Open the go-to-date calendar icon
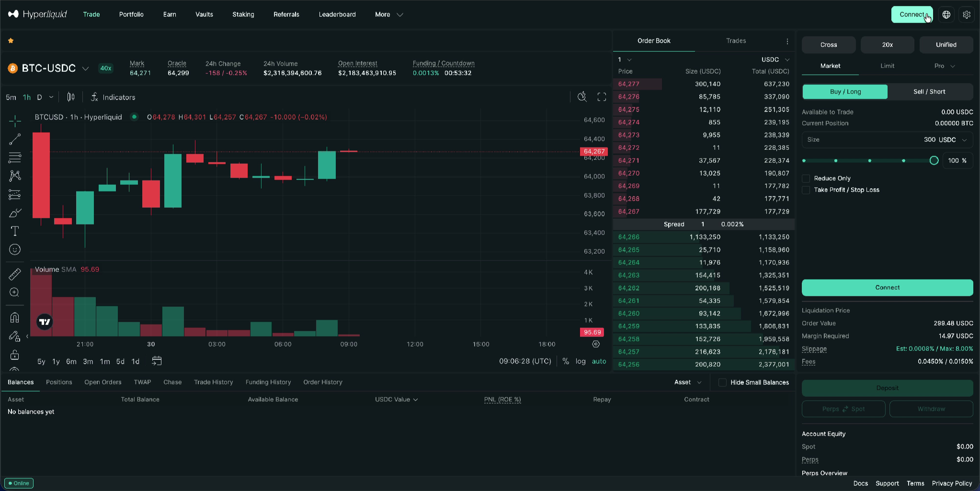 [x=157, y=361]
